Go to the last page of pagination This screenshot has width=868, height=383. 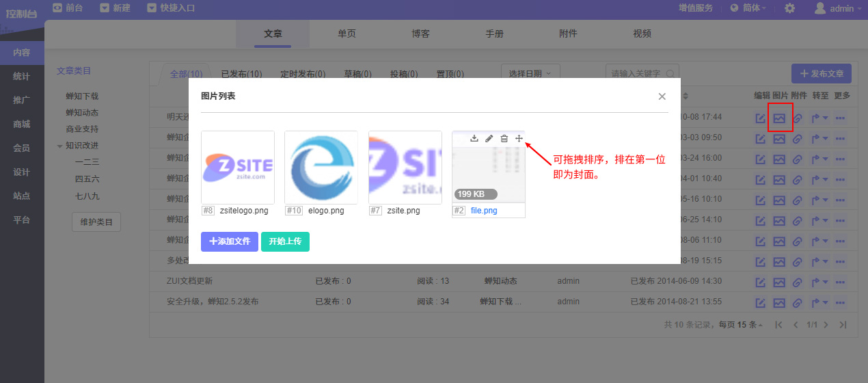pyautogui.click(x=843, y=325)
